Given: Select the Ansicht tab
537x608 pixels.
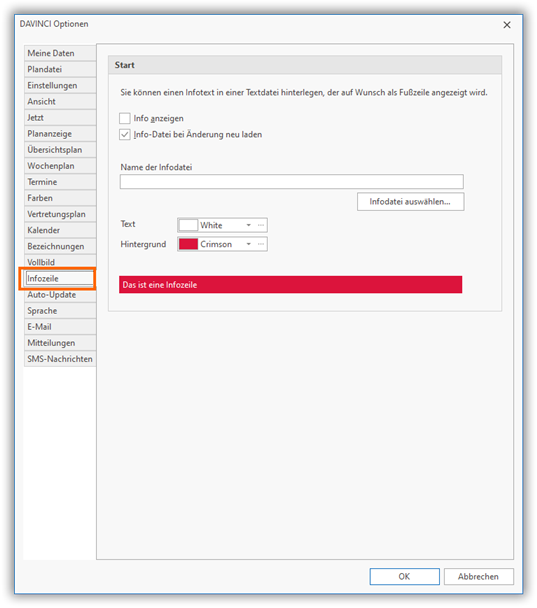Looking at the screenshot, I should [60, 102].
